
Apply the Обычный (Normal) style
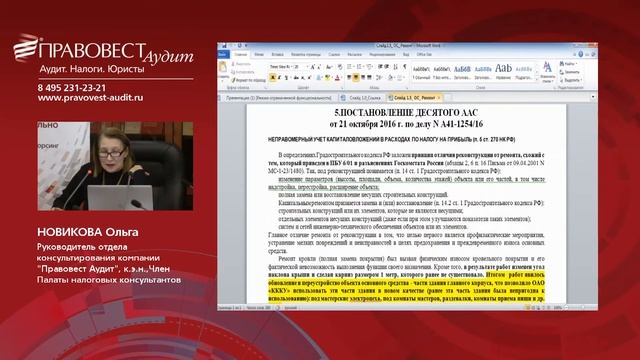coord(421,72)
